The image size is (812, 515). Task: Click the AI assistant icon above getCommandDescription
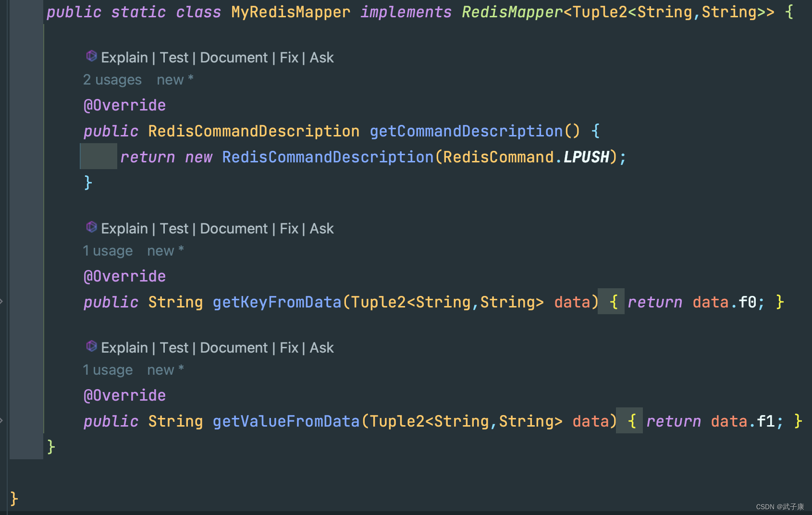[91, 56]
